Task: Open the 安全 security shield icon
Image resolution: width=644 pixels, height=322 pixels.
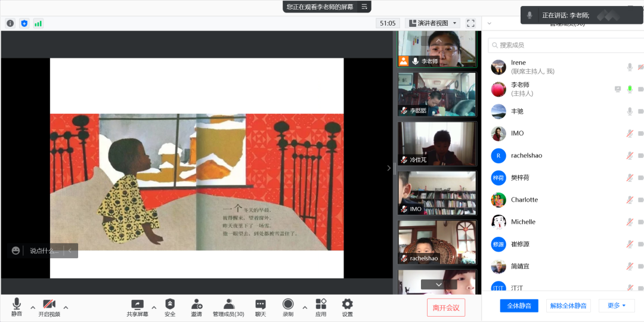Action: click(170, 304)
